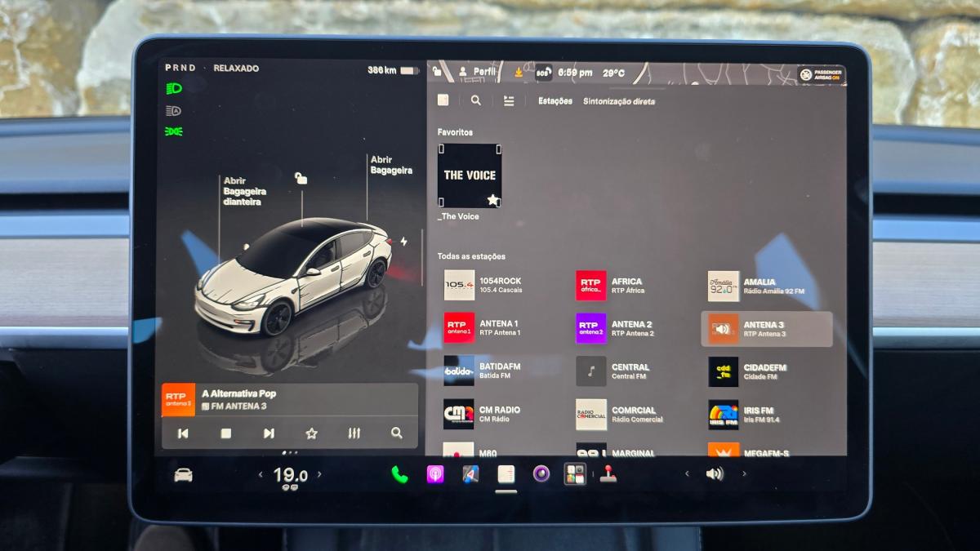
Task: Open the Perfil profile menu
Action: pos(478,72)
